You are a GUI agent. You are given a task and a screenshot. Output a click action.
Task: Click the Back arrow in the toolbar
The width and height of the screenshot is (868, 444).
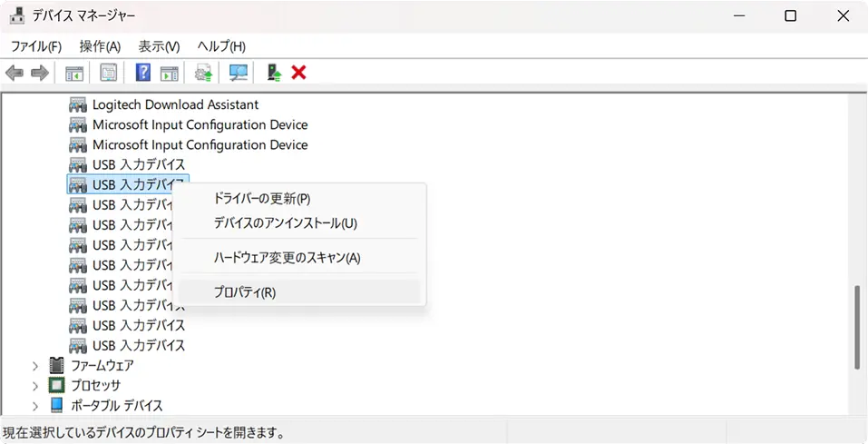[15, 73]
